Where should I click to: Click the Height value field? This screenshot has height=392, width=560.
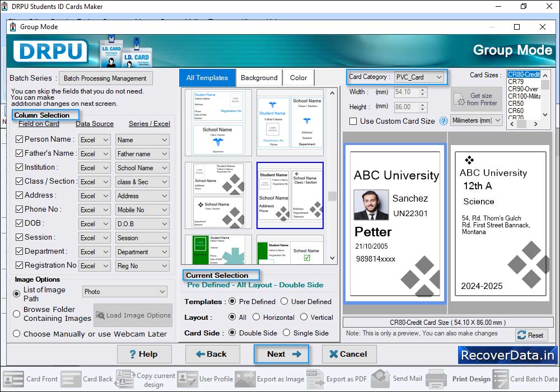tap(406, 107)
